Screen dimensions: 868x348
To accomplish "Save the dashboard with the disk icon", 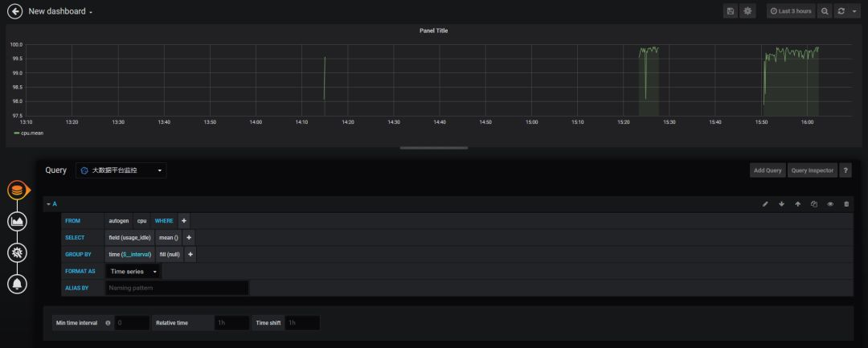I will click(731, 11).
